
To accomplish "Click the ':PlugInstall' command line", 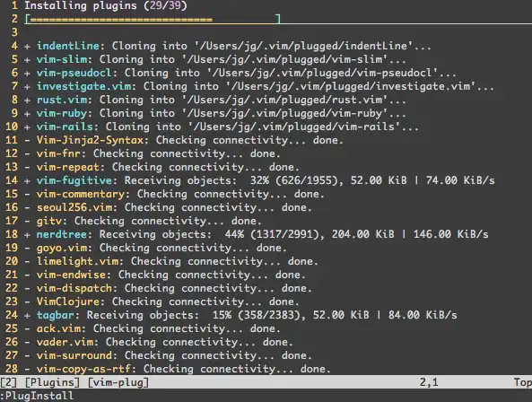I will pyautogui.click(x=37, y=396).
